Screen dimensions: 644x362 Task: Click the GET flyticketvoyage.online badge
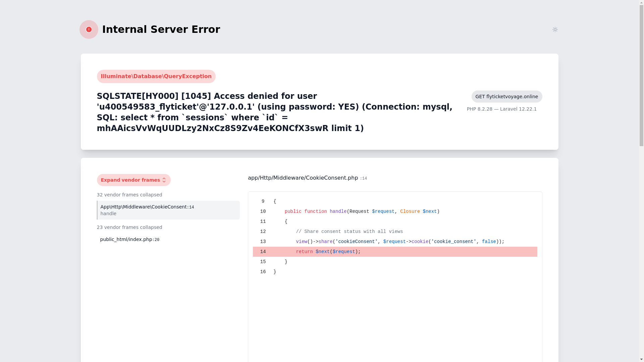(x=506, y=97)
